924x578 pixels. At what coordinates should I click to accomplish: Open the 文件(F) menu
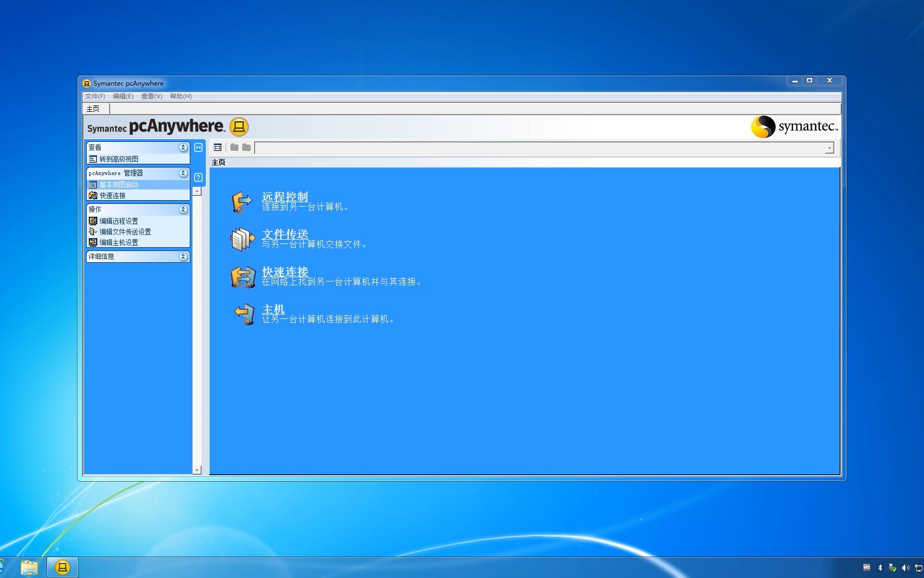(x=95, y=96)
